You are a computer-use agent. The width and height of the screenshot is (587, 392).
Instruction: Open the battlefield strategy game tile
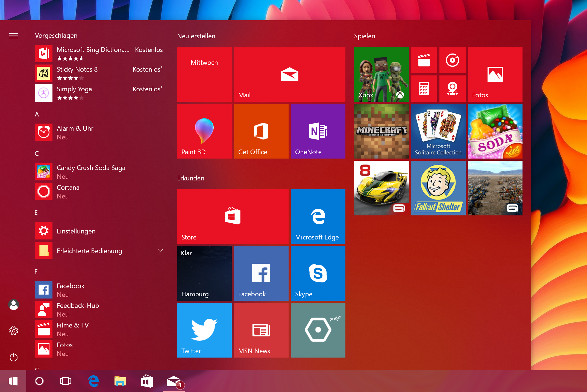(495, 188)
